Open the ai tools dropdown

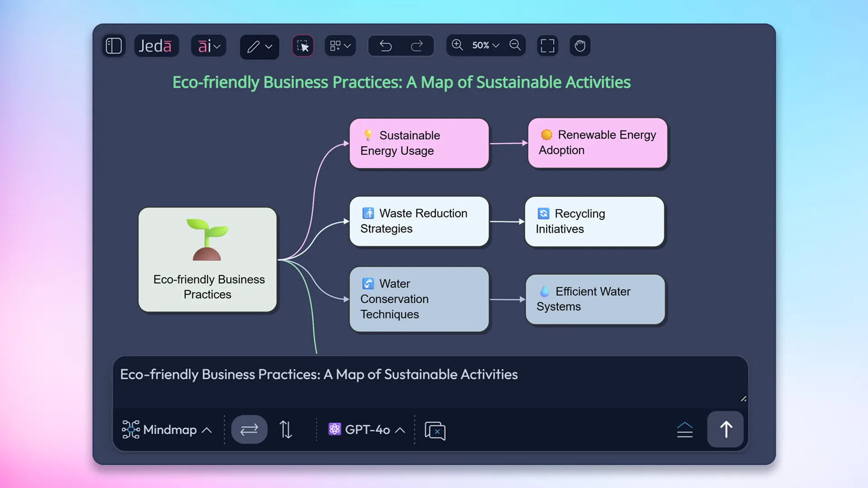208,46
